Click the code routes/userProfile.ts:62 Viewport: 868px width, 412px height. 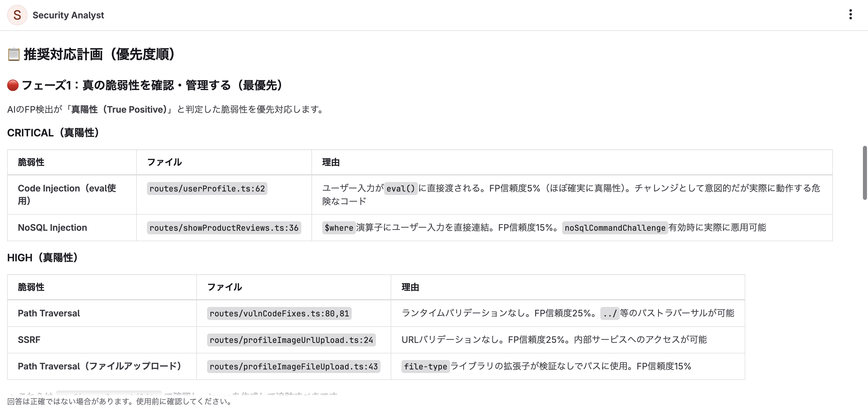[207, 189]
